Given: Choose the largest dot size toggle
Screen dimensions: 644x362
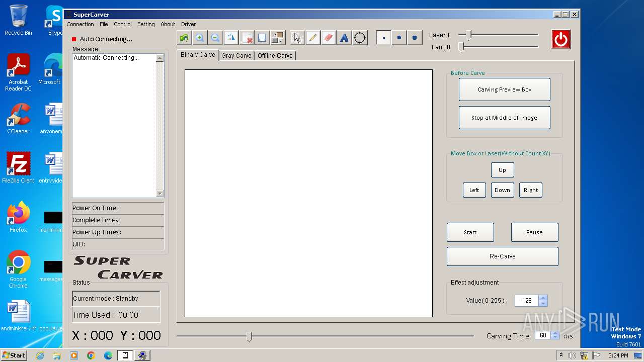Looking at the screenshot, I should pos(415,38).
